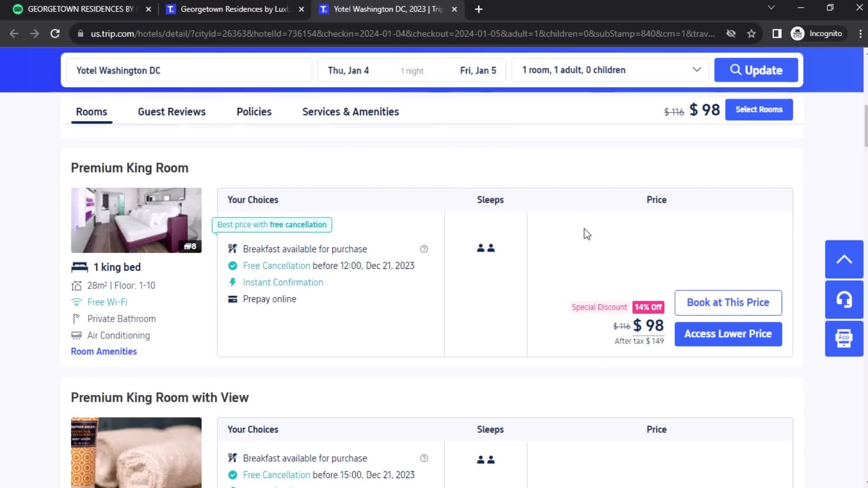868x488 pixels.
Task: Click the Select Rooms button
Action: (759, 109)
